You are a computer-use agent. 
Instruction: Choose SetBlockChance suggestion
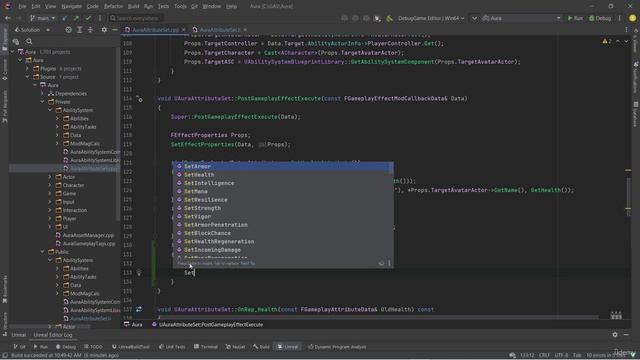(283, 233)
